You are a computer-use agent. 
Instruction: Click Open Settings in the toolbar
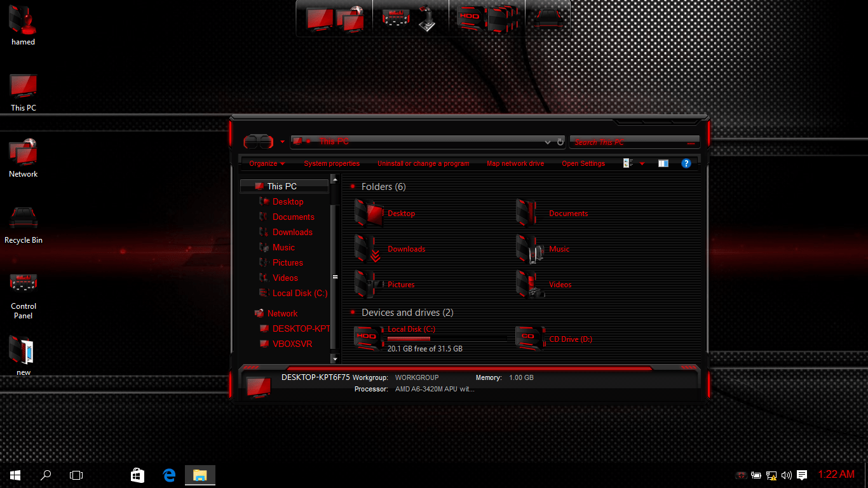tap(583, 163)
